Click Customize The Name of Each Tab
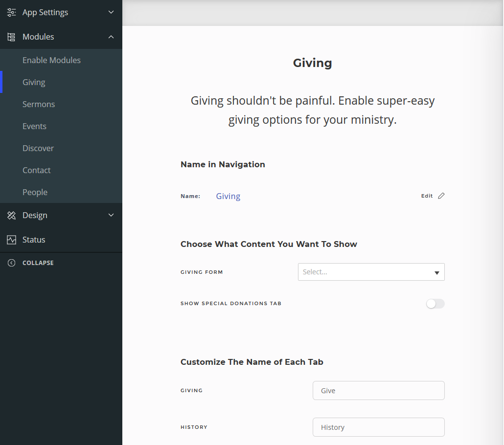This screenshot has width=504, height=445. click(x=252, y=362)
